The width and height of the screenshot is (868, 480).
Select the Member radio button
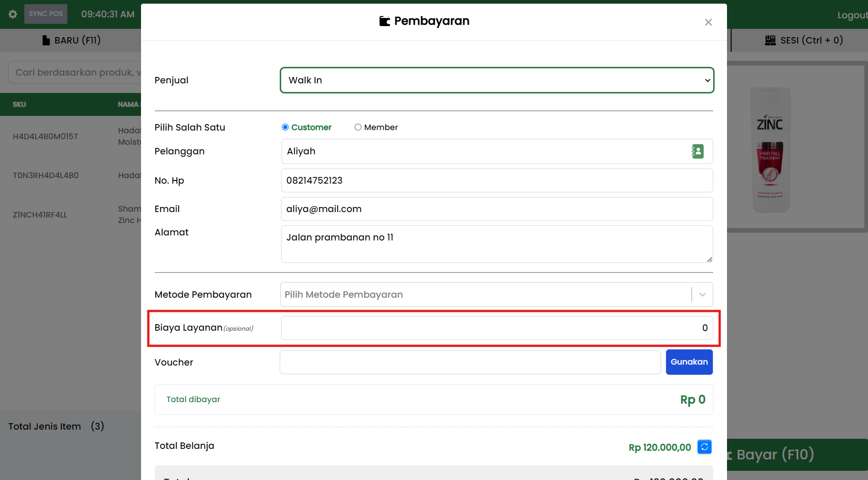(x=358, y=127)
